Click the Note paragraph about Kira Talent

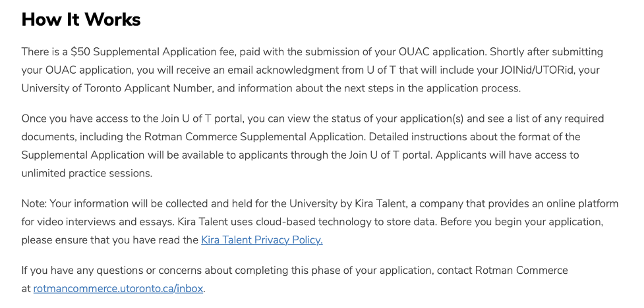[320, 222]
